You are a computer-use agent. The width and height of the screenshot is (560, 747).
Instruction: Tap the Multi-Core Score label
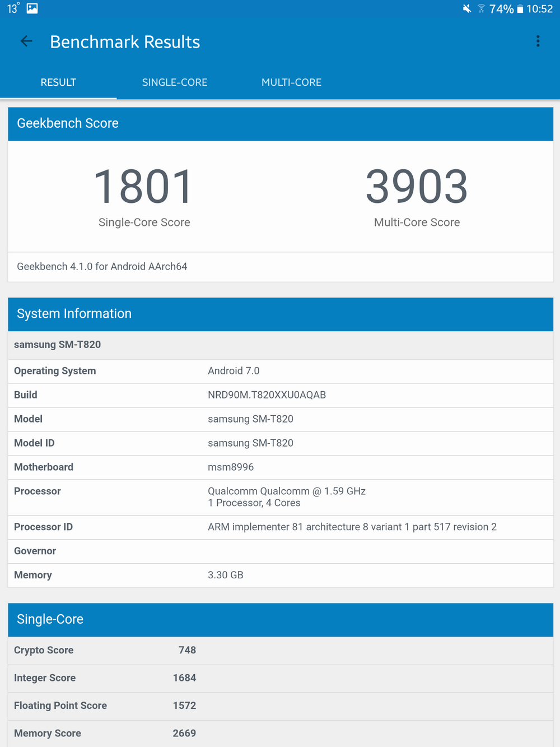pyautogui.click(x=417, y=222)
